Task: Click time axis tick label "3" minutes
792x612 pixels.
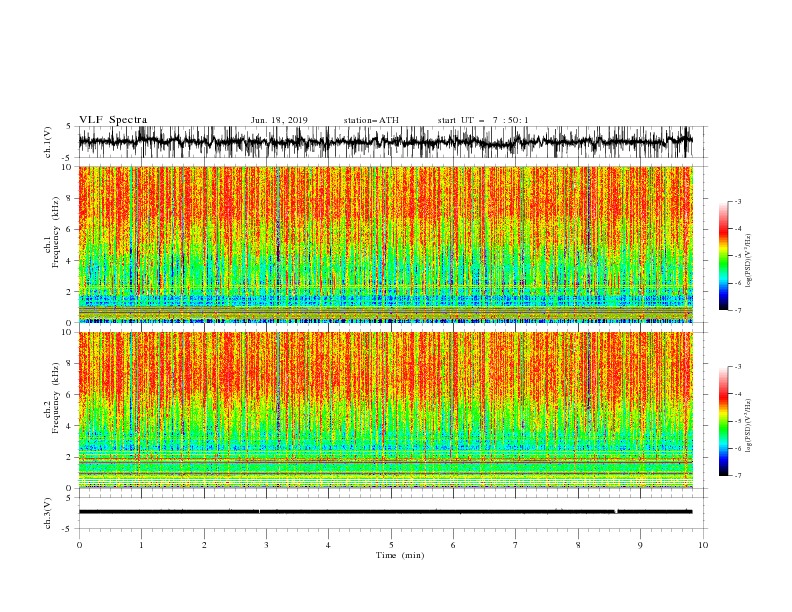Action: coord(266,545)
